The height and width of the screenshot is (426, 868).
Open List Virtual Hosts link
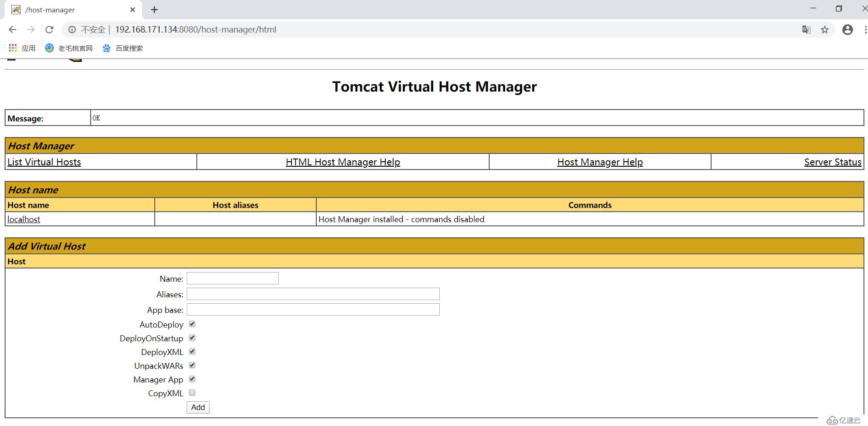click(44, 162)
